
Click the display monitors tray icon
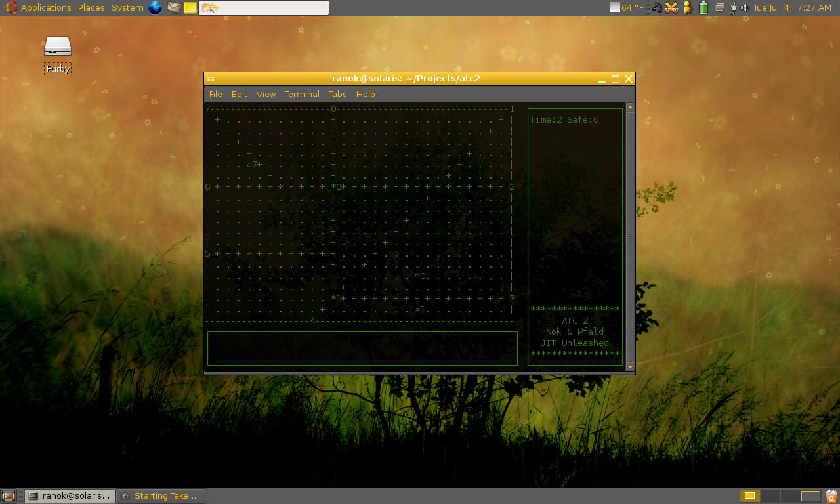[x=720, y=8]
